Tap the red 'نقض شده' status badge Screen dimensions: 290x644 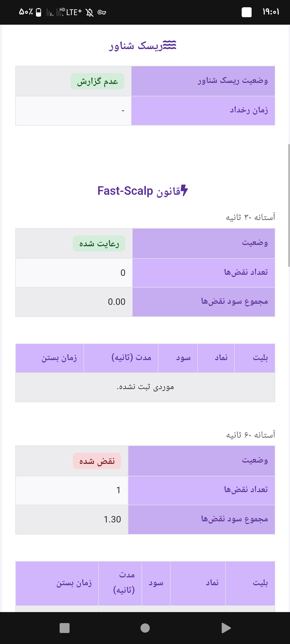click(x=97, y=461)
